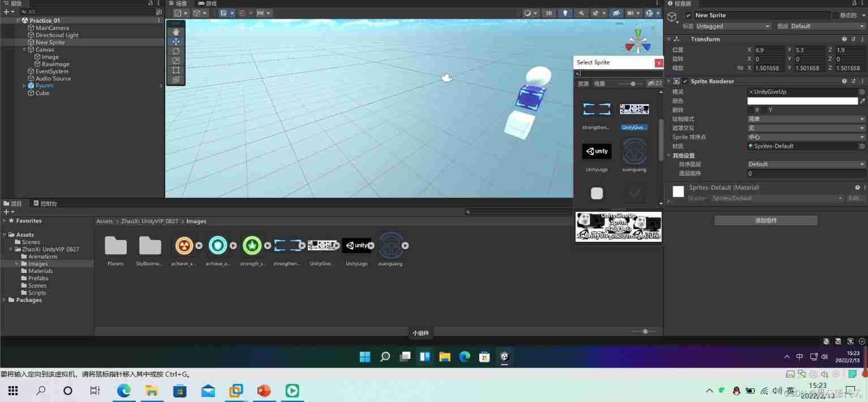Select the UnityGive sprite in Select Sprite window
868x402 pixels.
click(x=634, y=109)
